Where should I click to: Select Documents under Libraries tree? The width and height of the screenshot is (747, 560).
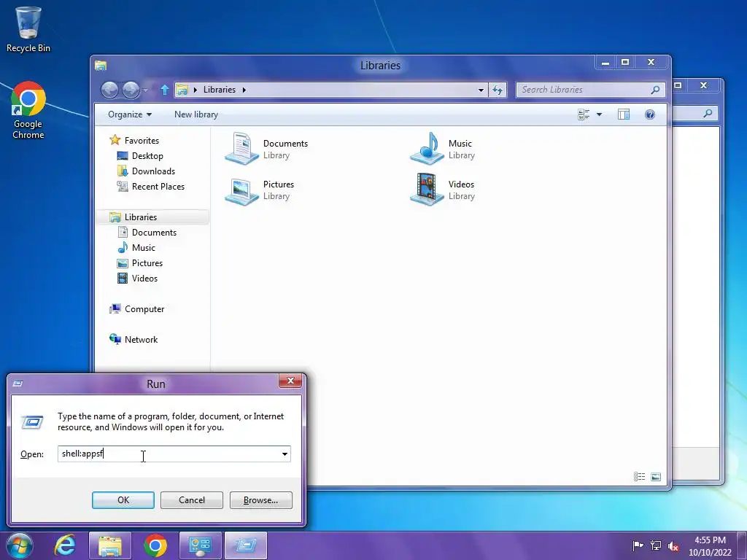point(154,233)
